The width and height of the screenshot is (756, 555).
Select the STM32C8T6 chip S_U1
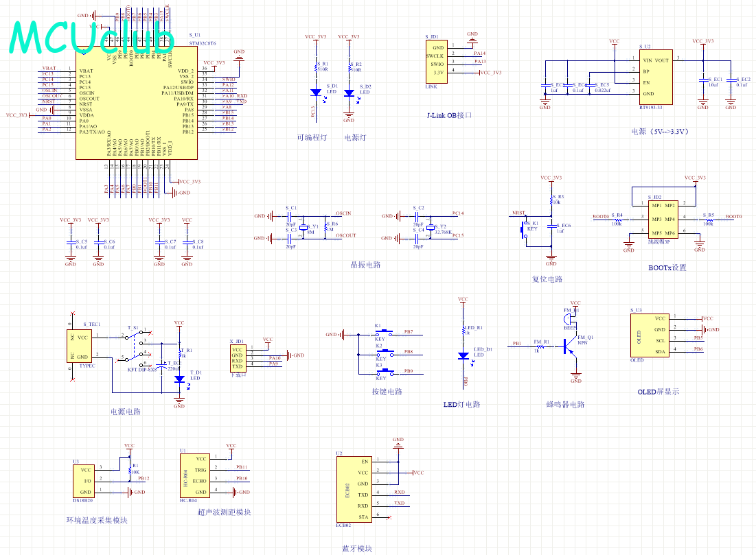137,103
